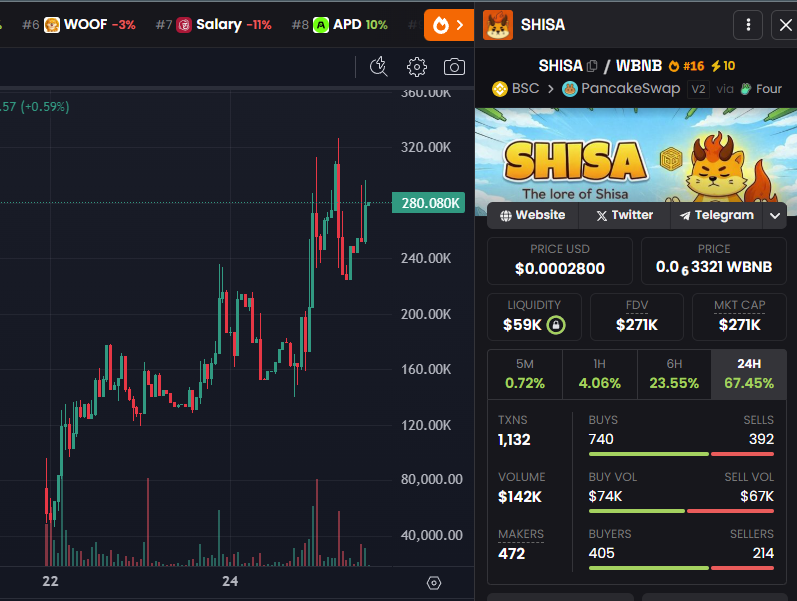Click the lightning boost 10 badge

click(723, 66)
